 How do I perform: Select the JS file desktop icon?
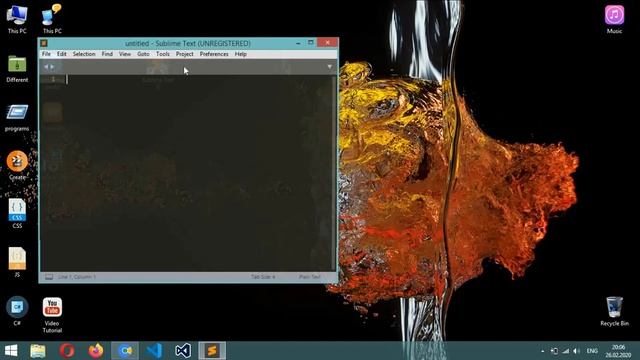coord(17,262)
